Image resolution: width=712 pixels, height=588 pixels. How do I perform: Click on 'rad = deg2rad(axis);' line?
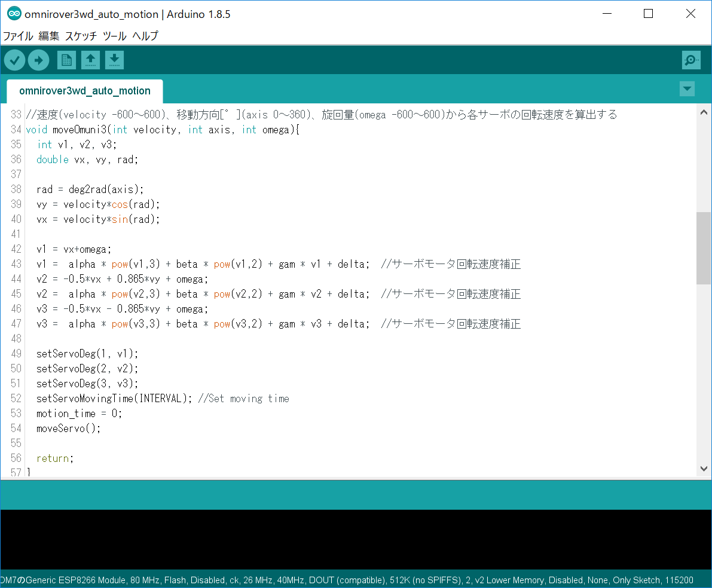[x=90, y=189]
